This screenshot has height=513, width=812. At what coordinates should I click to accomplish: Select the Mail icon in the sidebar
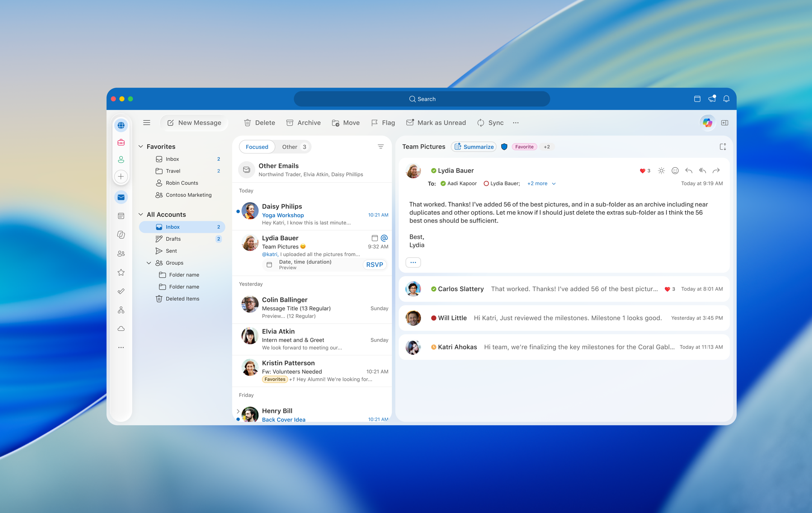(121, 197)
